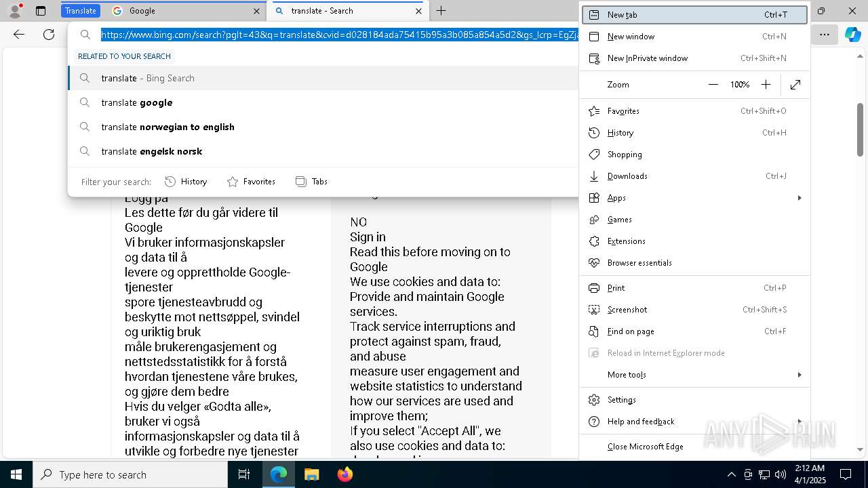868x488 pixels.
Task: Launch Firefox from taskbar
Action: tap(344, 474)
